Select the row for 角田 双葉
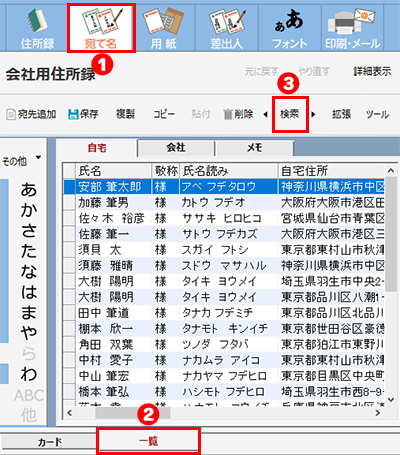400x455 pixels. (224, 345)
